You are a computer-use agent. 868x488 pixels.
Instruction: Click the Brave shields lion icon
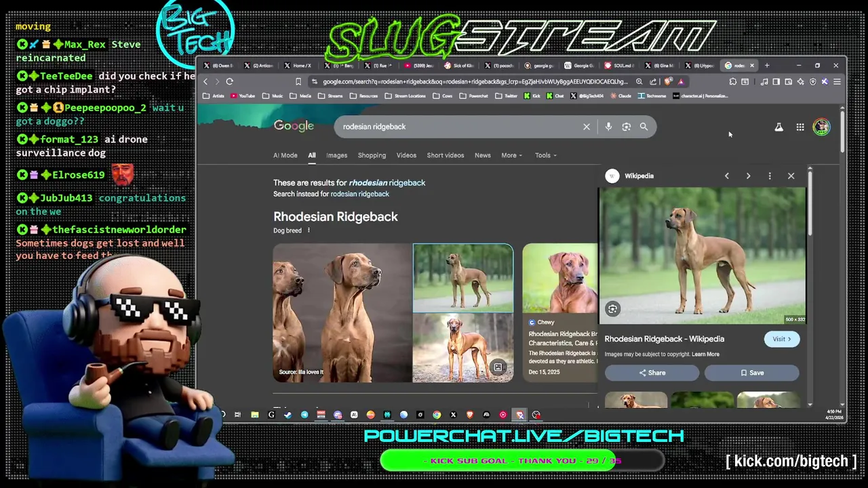pos(669,82)
